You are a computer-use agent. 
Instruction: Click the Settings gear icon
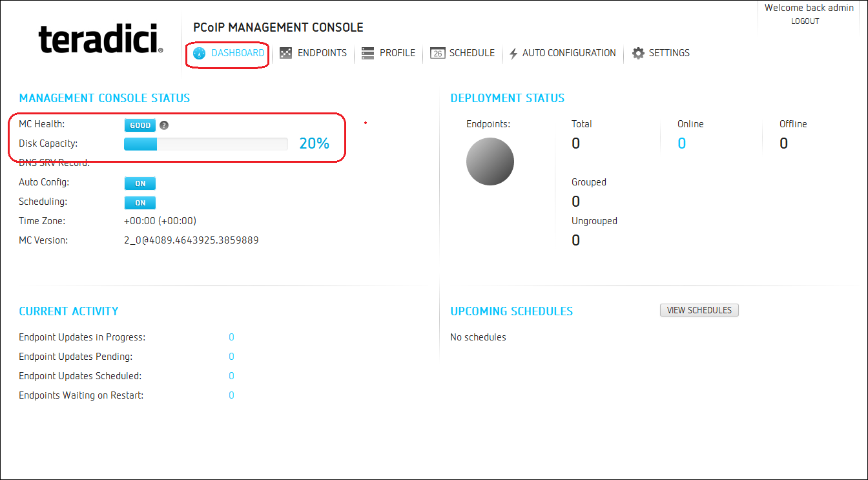638,53
